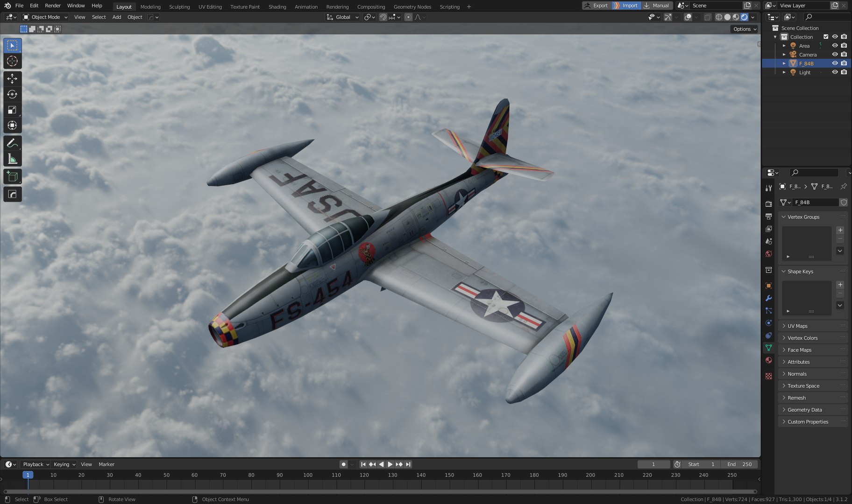Toggle Camera visibility eye icon
The height and width of the screenshot is (504, 852).
pos(835,55)
